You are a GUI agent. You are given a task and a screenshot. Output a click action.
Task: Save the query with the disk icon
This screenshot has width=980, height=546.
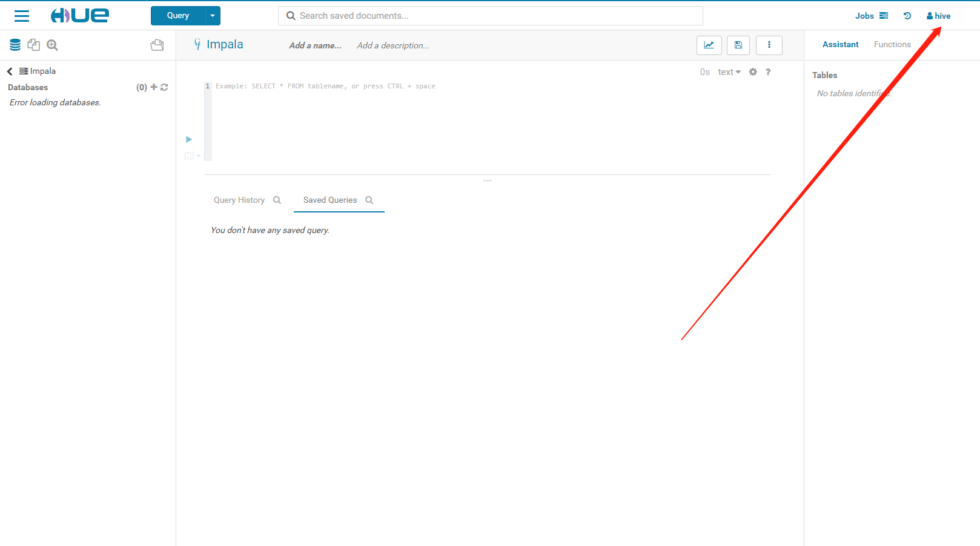click(738, 45)
